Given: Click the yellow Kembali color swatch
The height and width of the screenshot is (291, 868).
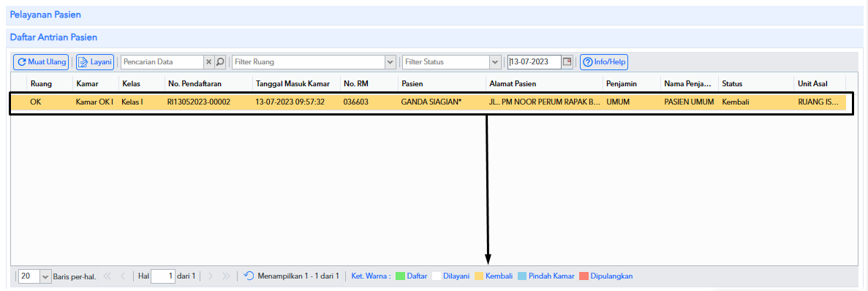Looking at the screenshot, I should tap(479, 276).
